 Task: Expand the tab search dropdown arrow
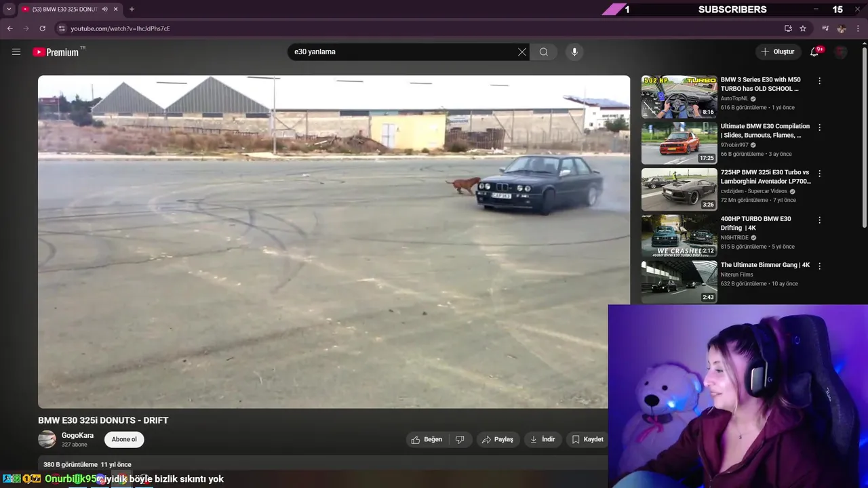pyautogui.click(x=9, y=9)
